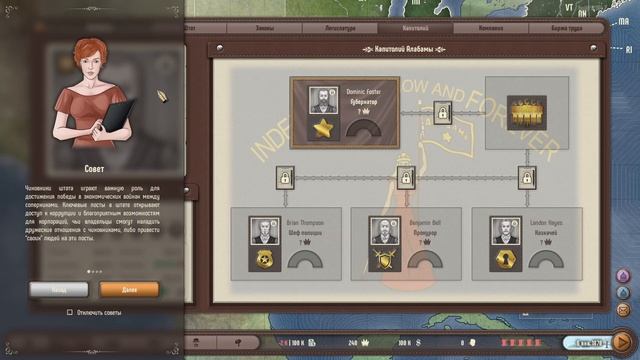Click the Назад grey button
This screenshot has height=360, width=640.
(x=59, y=290)
